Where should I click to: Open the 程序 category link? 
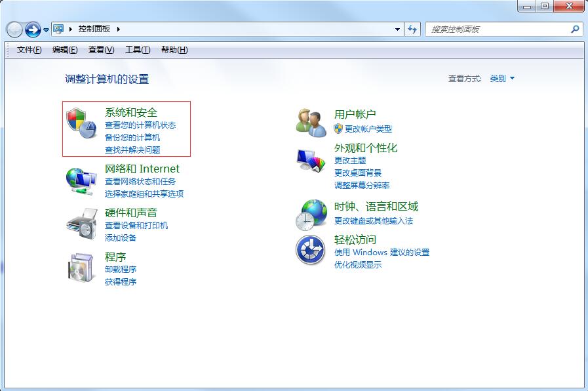[115, 257]
